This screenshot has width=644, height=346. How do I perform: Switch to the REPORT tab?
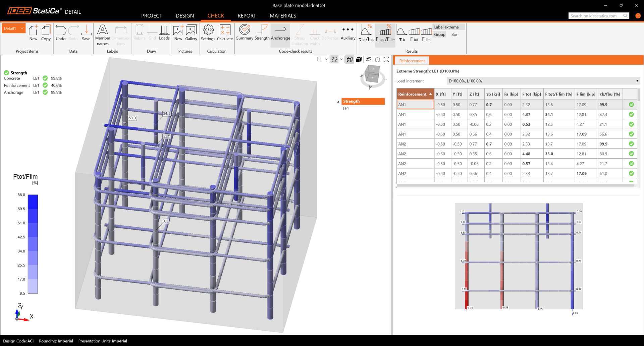point(247,16)
